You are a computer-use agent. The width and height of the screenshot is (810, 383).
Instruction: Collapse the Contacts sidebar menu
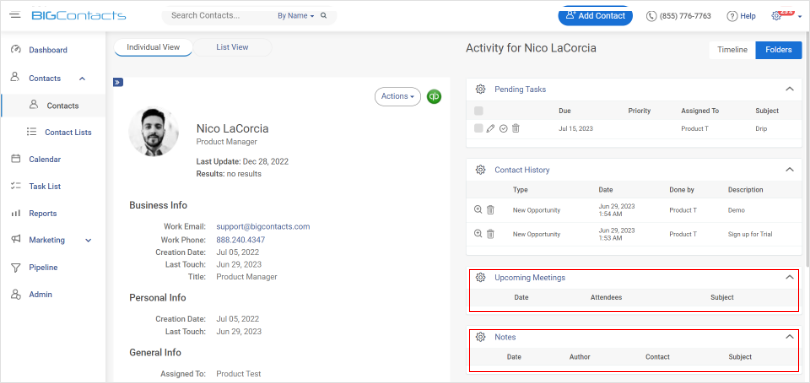click(x=82, y=79)
